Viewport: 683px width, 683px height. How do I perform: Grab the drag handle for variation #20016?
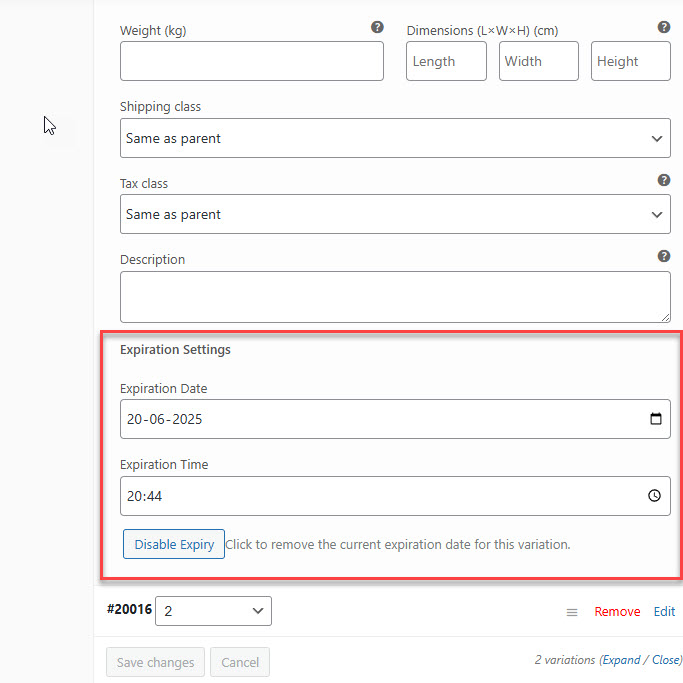pyautogui.click(x=571, y=612)
